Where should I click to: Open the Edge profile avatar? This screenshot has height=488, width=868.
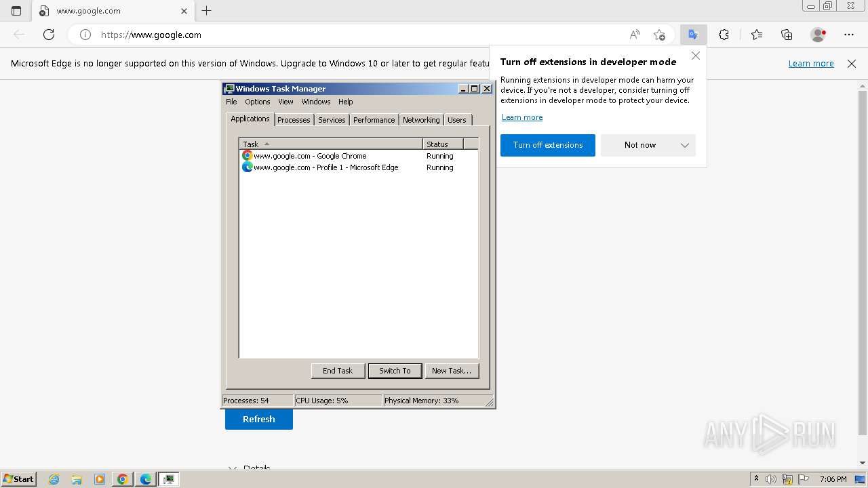tap(818, 35)
